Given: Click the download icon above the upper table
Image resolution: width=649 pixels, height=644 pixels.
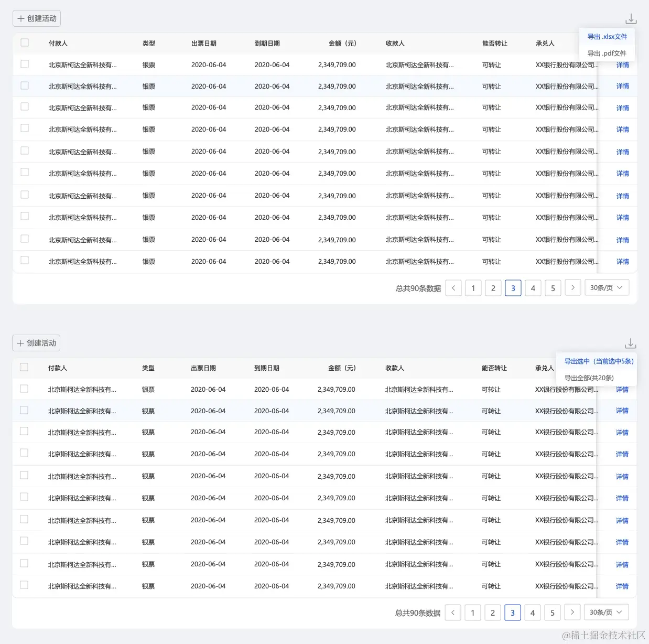Looking at the screenshot, I should 631,19.
